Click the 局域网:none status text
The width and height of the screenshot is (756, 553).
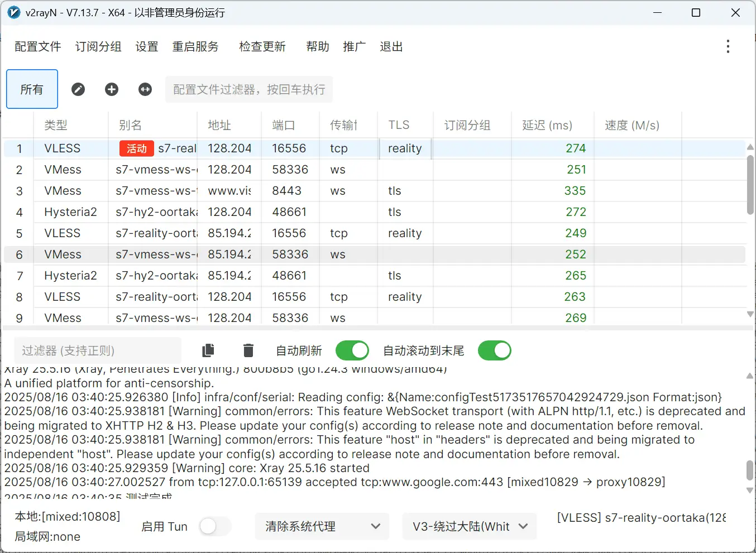[47, 537]
